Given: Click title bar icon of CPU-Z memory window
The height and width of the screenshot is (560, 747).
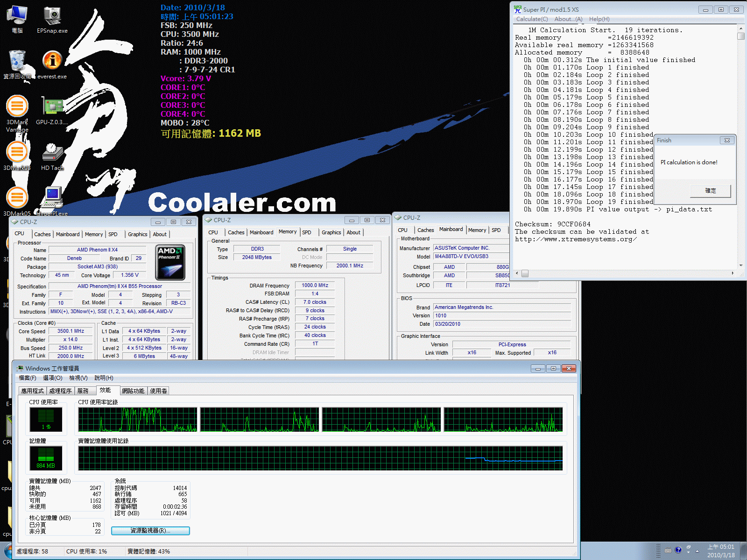Looking at the screenshot, I should point(209,220).
